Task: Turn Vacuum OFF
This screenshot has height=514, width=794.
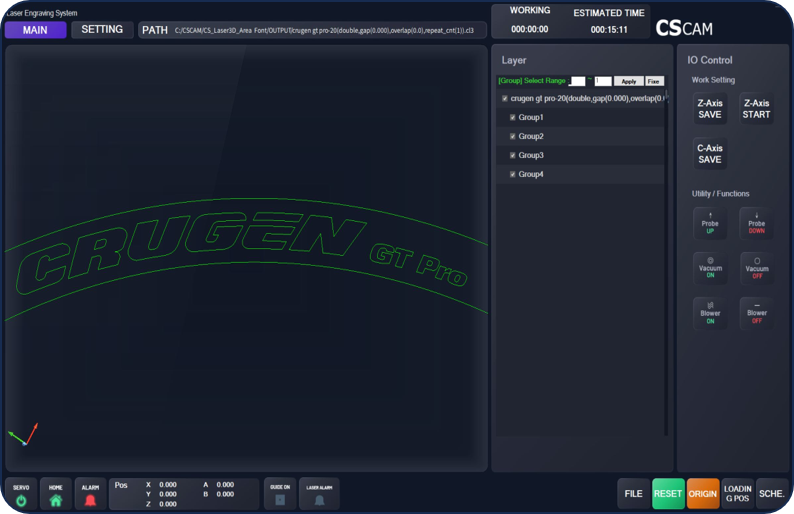Action: [x=757, y=268]
